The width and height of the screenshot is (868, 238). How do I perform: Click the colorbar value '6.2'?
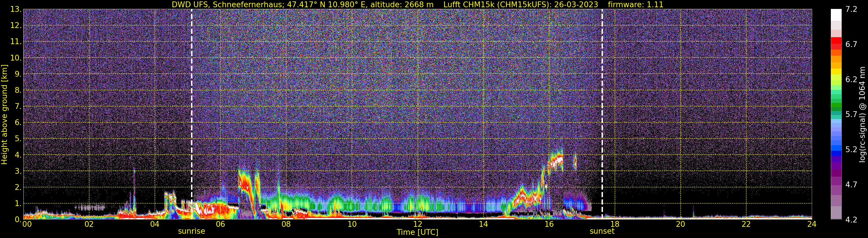pyautogui.click(x=851, y=80)
